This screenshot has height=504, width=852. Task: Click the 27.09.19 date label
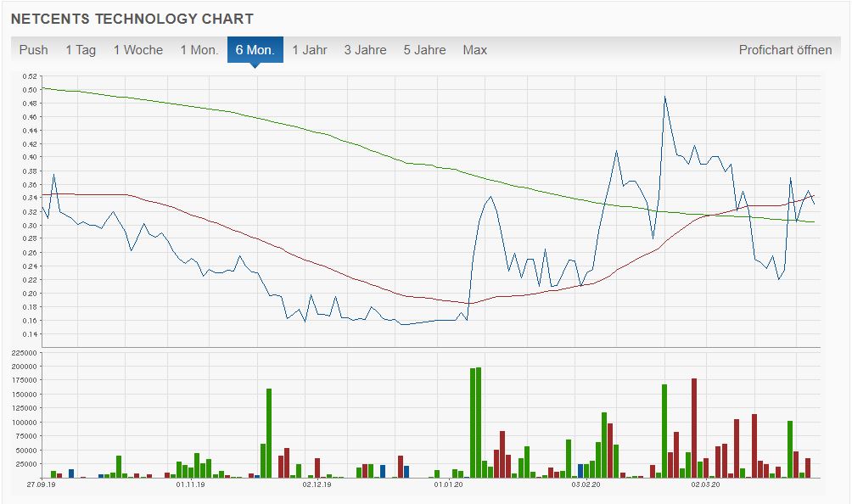pyautogui.click(x=42, y=484)
